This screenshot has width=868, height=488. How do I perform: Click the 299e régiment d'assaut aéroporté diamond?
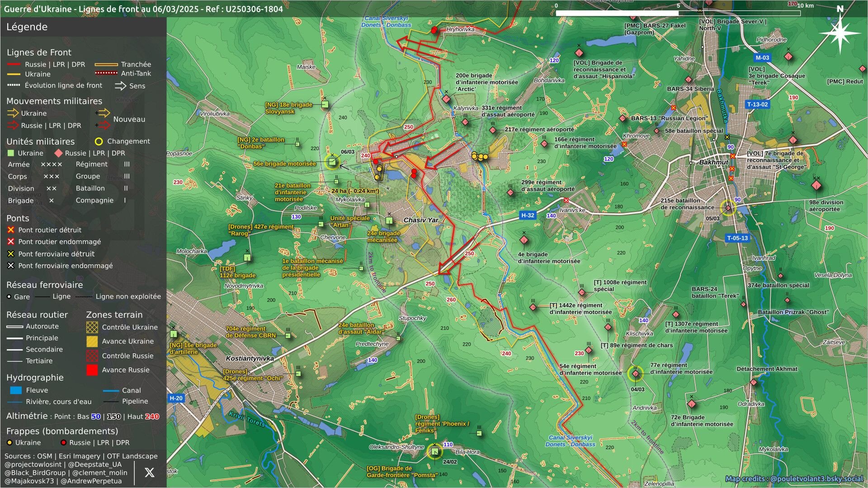pos(510,192)
